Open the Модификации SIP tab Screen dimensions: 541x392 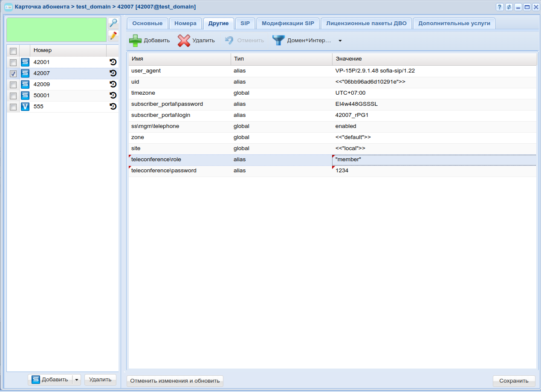coord(288,23)
